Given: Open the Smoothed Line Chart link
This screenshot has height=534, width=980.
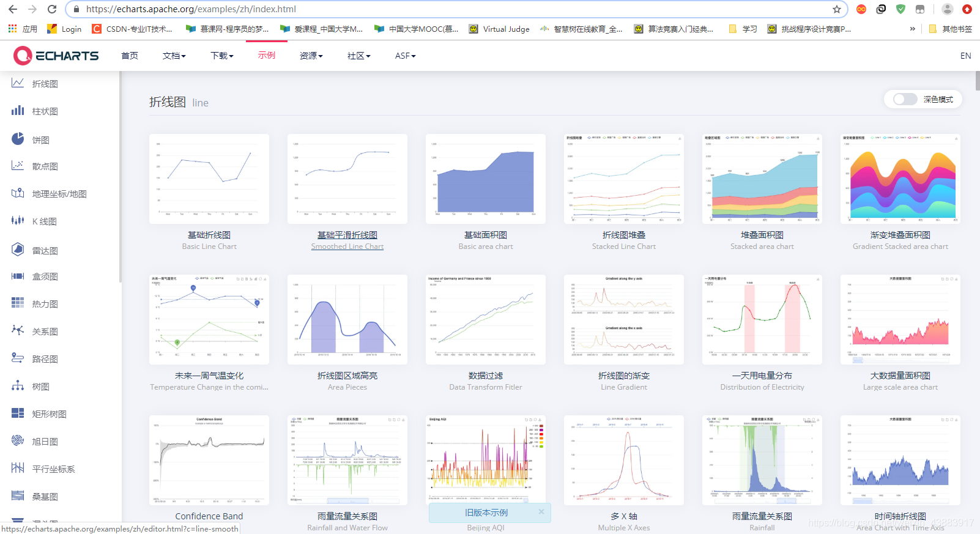Looking at the screenshot, I should click(347, 247).
